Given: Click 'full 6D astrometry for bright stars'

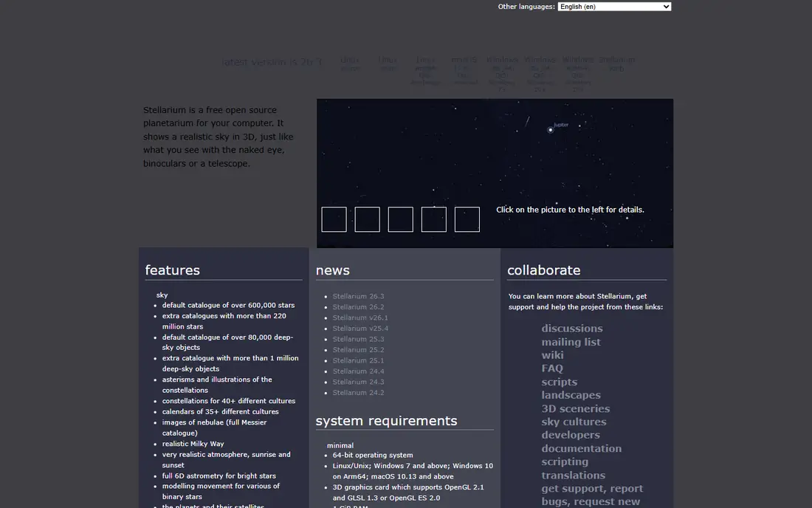Looking at the screenshot, I should [219, 476].
